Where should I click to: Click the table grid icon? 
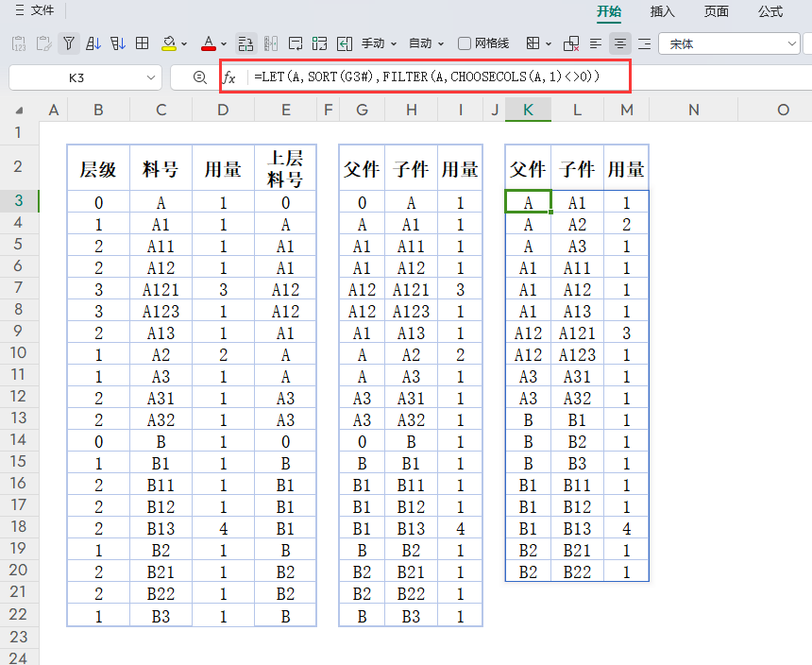coord(142,43)
